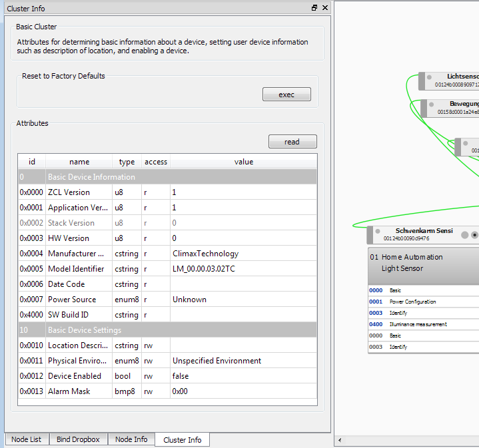Screen dimensions: 479x448
Task: Click the first grey circle button on Schwenkarm node
Action: [464, 235]
